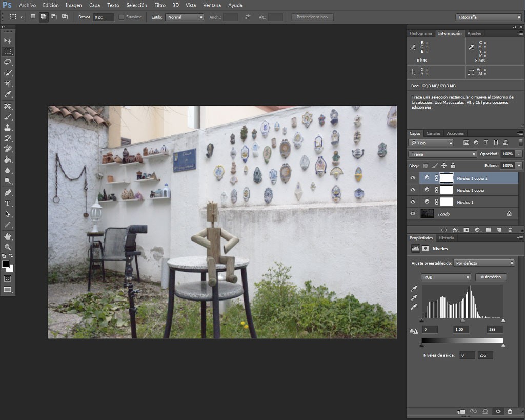Screen dimensions: 525x420
Task: Select the Niveles 1 copia layer mask thumbnail
Action: 447,190
